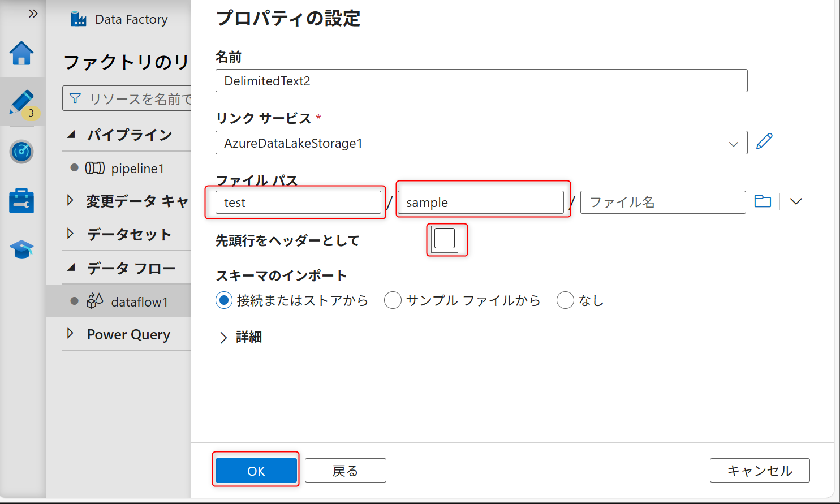Open the chevron next to the folder icon
The height and width of the screenshot is (504, 840).
[796, 201]
